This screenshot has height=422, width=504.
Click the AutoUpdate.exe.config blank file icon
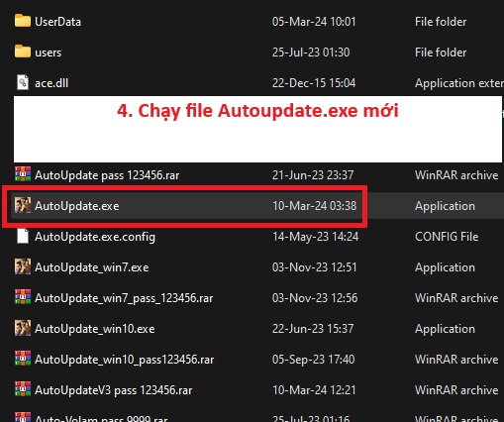[23, 236]
